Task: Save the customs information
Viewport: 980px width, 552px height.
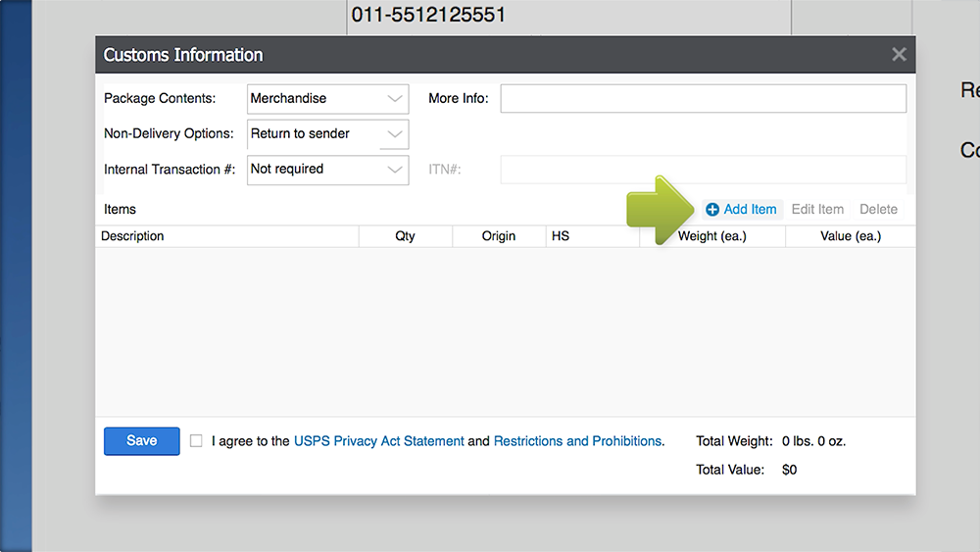Action: [x=142, y=441]
